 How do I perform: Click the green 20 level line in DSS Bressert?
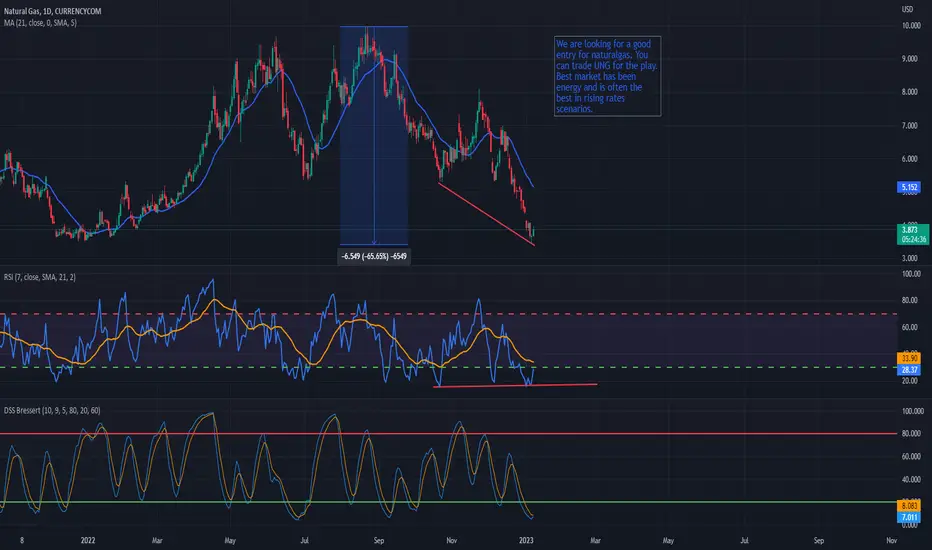(x=448, y=502)
